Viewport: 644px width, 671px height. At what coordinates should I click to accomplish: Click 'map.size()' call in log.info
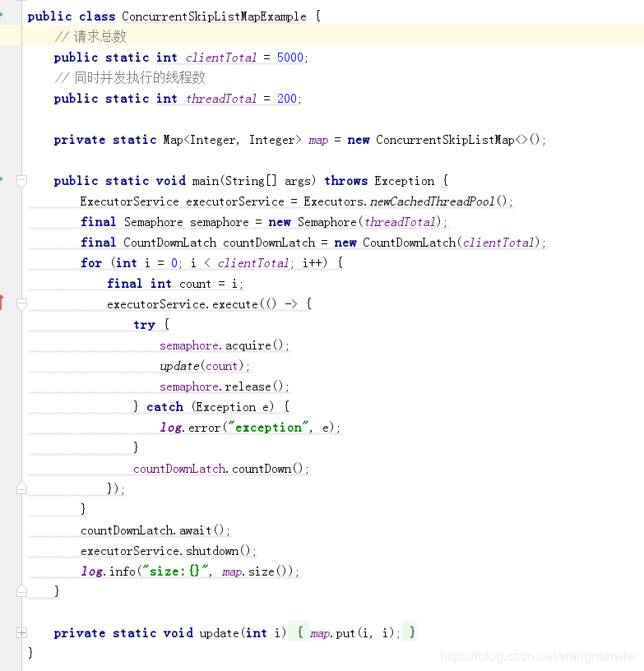click(257, 572)
